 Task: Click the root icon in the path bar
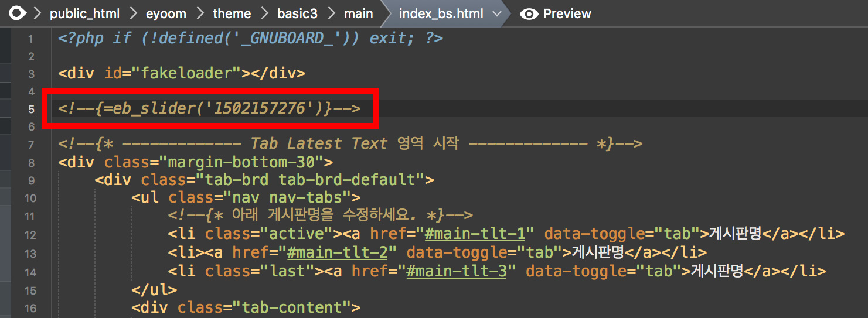pyautogui.click(x=17, y=13)
